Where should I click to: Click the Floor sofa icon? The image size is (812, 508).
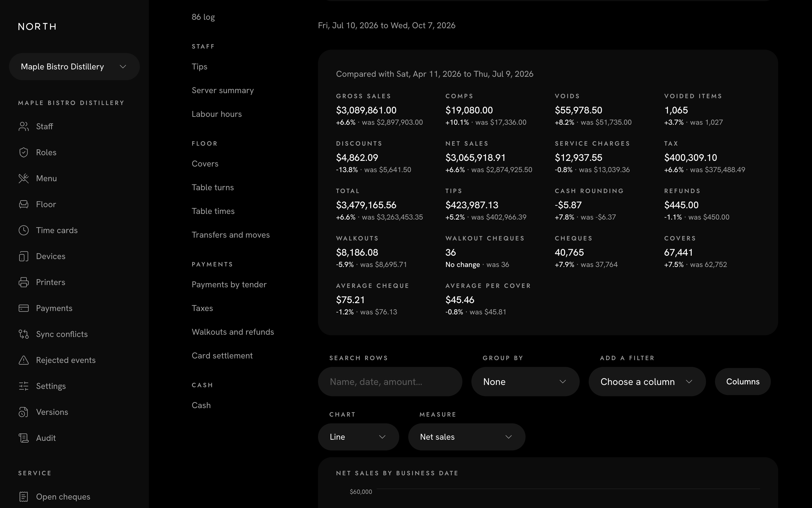pos(23,204)
